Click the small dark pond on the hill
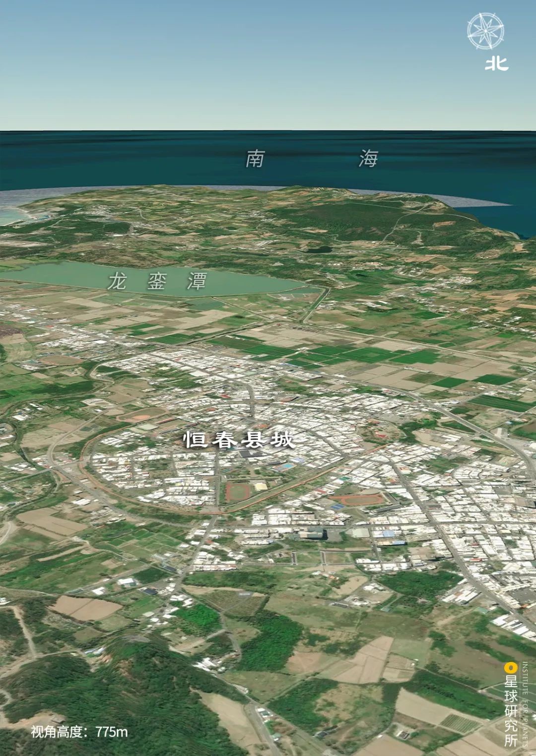 [x=317, y=250]
